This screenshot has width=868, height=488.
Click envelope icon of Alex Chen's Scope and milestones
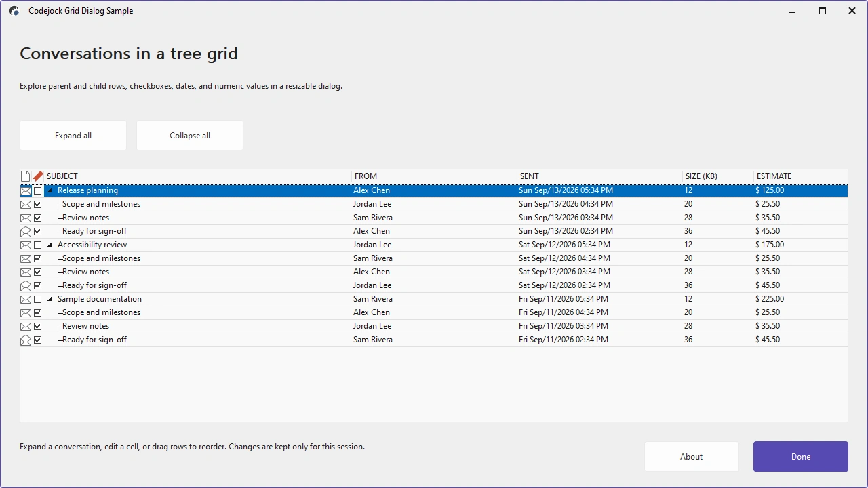coord(26,313)
